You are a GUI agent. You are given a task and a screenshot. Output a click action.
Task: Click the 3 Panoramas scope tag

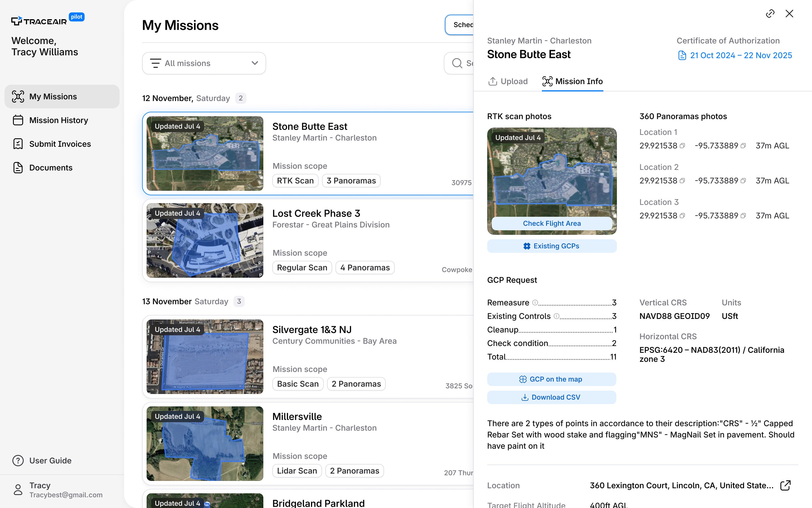click(351, 181)
